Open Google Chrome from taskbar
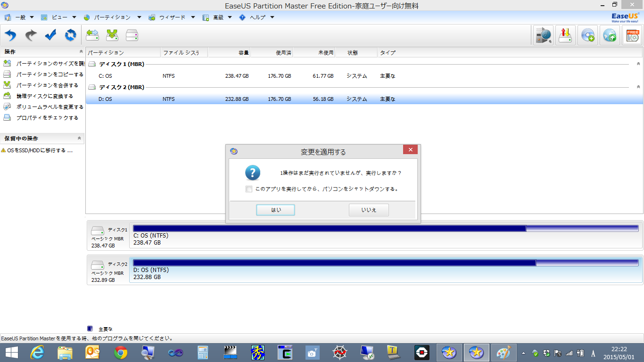 click(120, 352)
